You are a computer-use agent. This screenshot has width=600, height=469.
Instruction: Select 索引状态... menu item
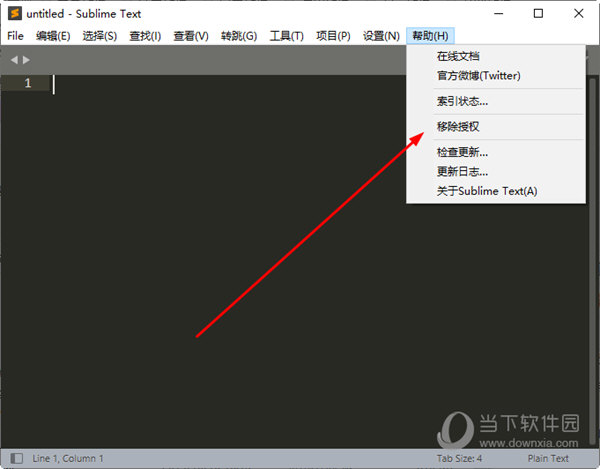(x=496, y=101)
